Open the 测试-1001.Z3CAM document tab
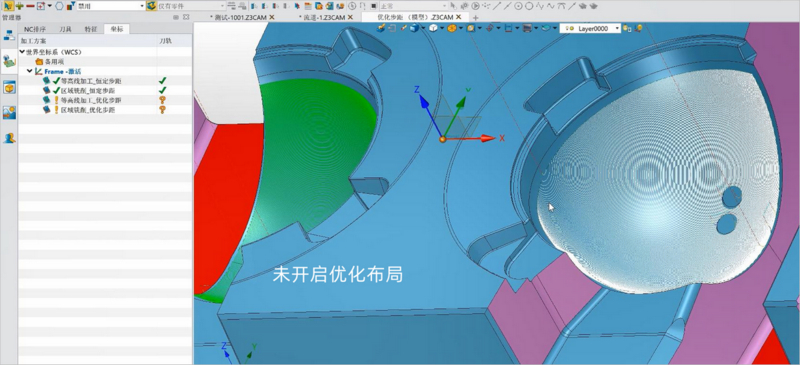 click(241, 17)
